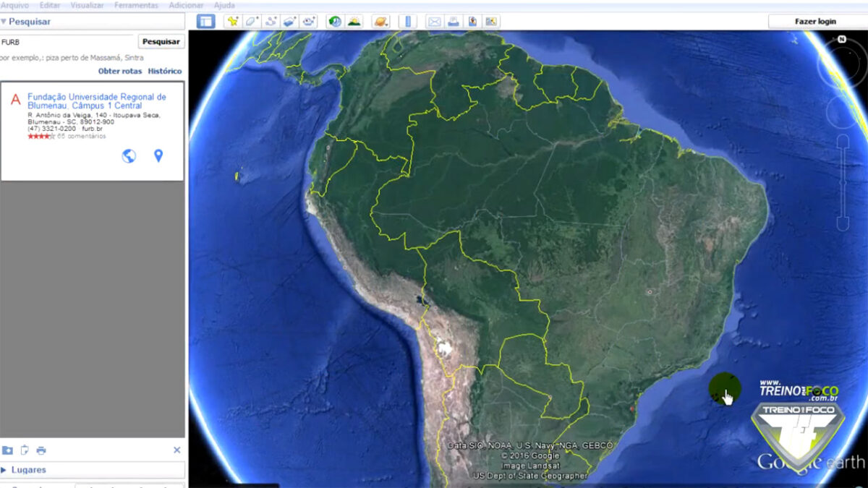
Task: Select the Add Path tool
Action: click(x=271, y=21)
